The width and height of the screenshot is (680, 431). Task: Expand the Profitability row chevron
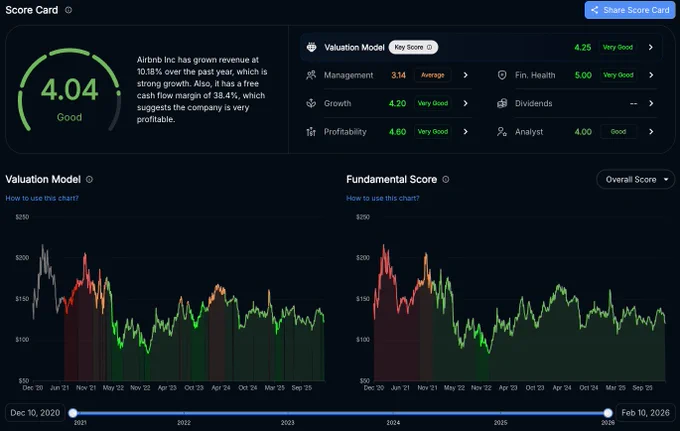coord(465,131)
